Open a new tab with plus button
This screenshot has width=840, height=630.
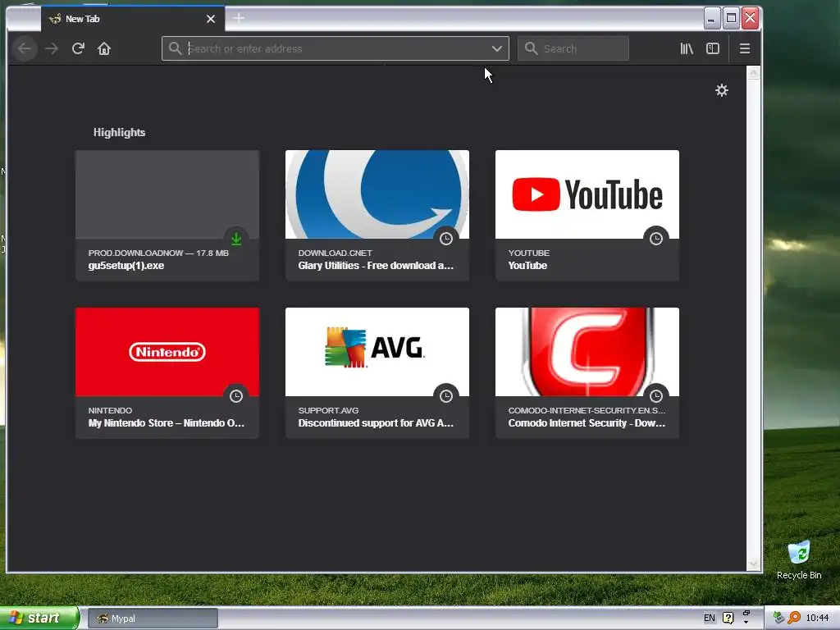point(239,18)
